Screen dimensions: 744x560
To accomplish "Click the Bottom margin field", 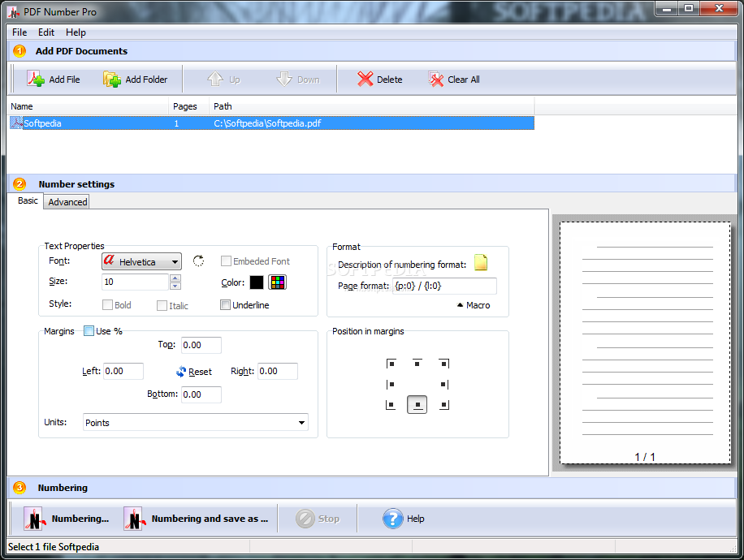I will 201,394.
